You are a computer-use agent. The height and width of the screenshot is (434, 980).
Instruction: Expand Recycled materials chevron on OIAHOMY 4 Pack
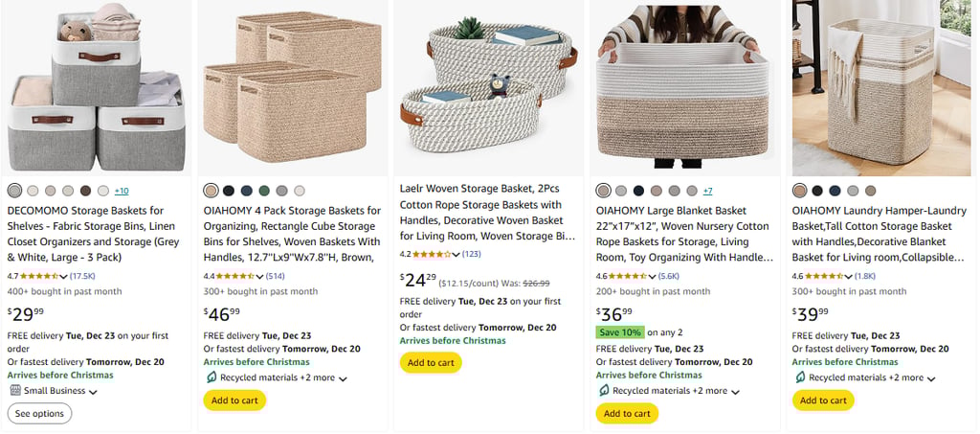coord(343,378)
